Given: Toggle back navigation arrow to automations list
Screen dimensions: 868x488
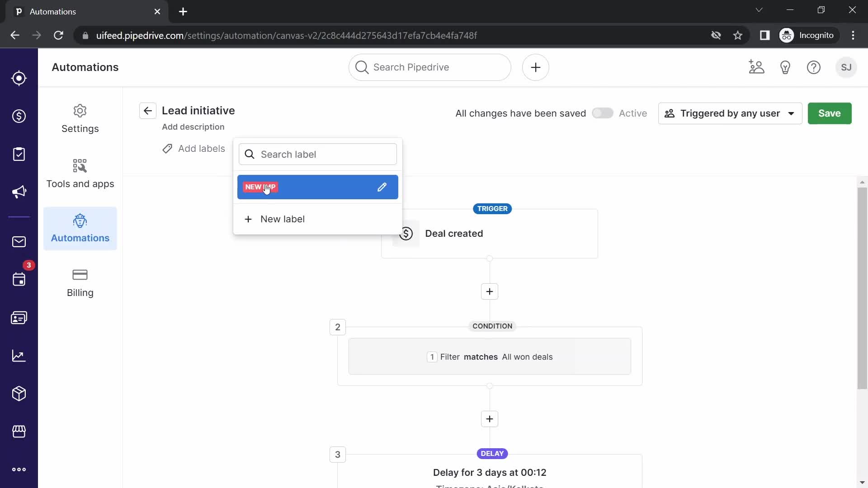Looking at the screenshot, I should pos(147,111).
